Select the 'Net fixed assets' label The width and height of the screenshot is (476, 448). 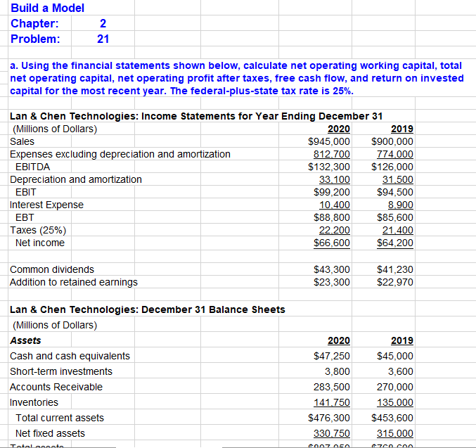pyautogui.click(x=50, y=433)
